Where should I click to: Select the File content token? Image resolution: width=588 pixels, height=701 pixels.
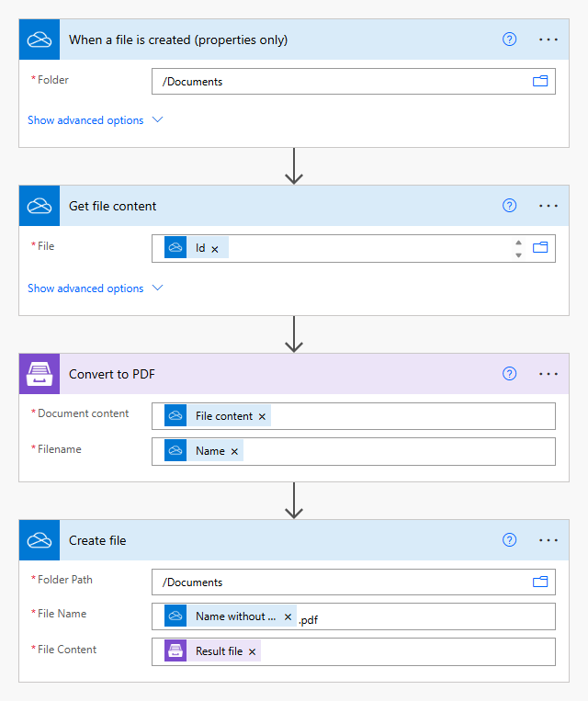[218, 416]
